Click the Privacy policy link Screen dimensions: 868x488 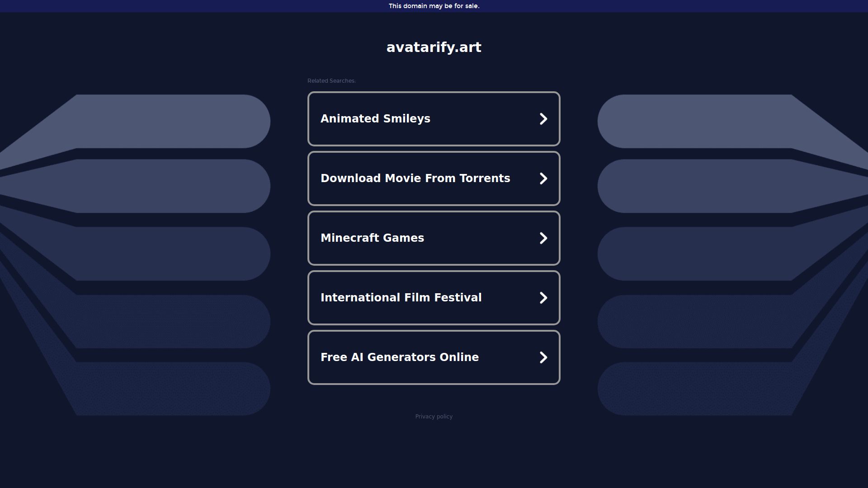[x=434, y=416]
